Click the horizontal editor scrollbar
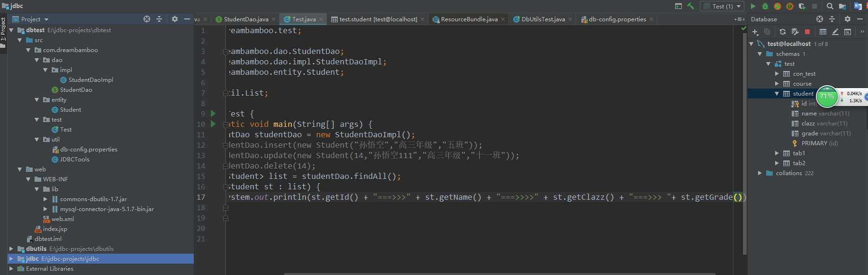Viewport: 868px width, 275px height. tap(499, 274)
